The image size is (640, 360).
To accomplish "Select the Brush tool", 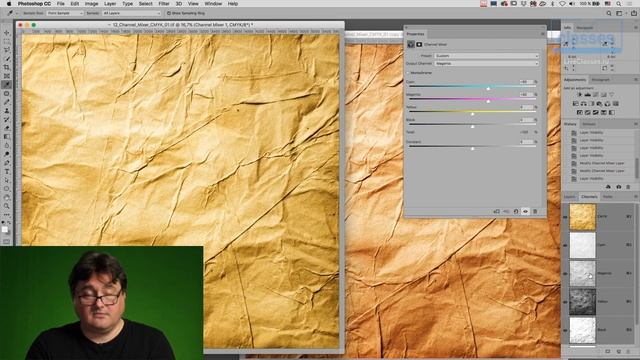I will coord(7,102).
